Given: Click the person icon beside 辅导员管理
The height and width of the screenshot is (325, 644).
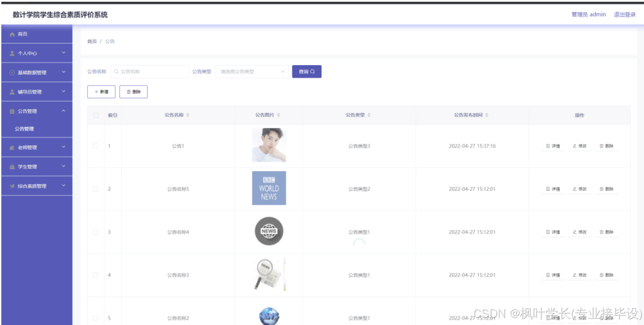Looking at the screenshot, I should click(12, 92).
